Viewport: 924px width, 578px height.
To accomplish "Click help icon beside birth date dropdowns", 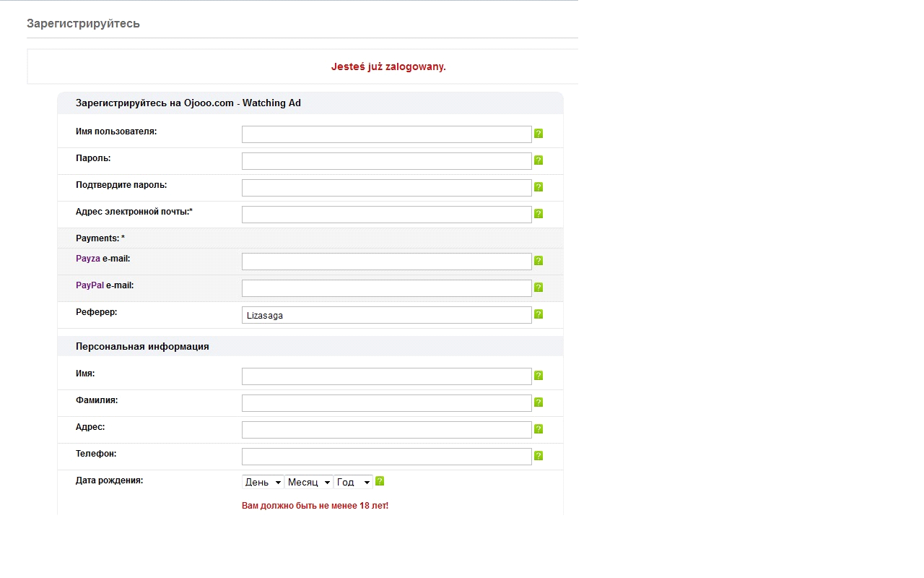I will point(380,481).
